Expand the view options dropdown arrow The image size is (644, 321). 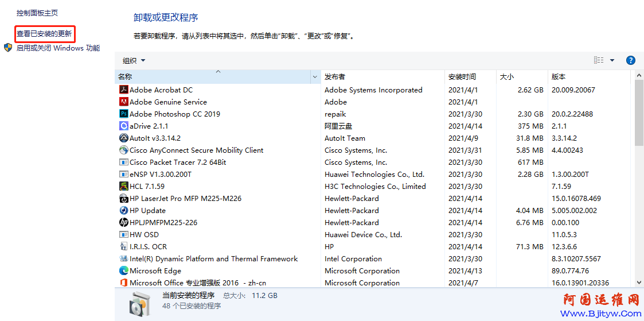612,60
